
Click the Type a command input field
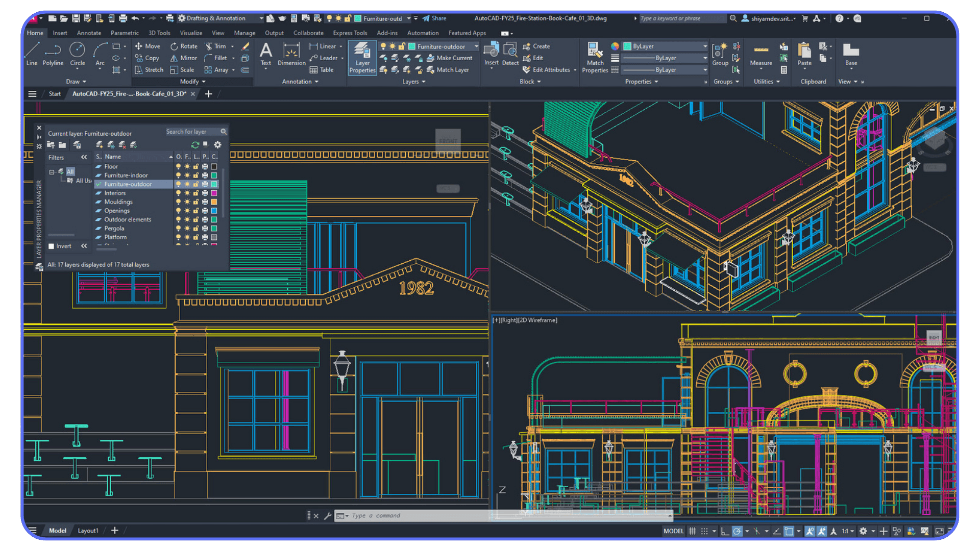click(408, 515)
